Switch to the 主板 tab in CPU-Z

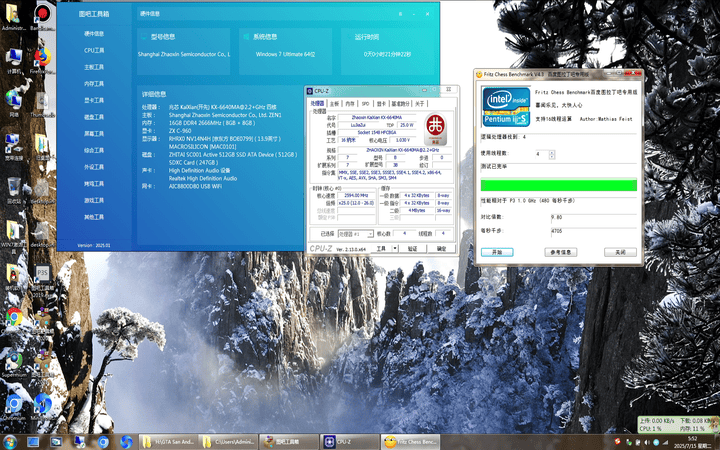pyautogui.click(x=335, y=104)
